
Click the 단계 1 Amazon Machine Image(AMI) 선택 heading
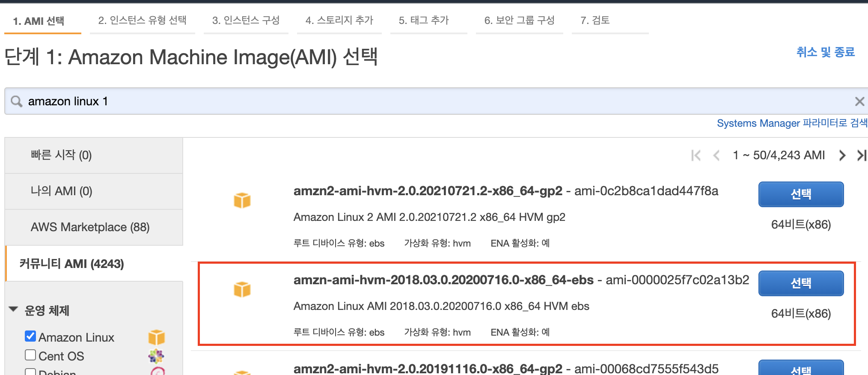[191, 57]
